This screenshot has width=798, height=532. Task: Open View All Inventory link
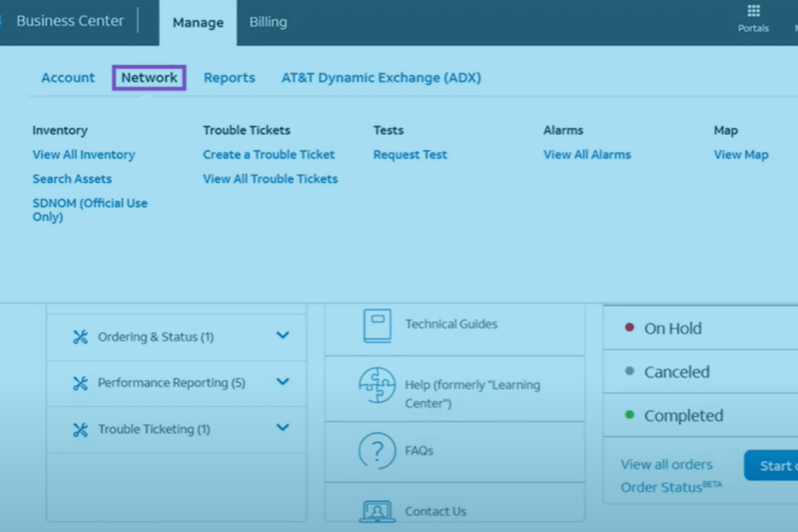[84, 155]
